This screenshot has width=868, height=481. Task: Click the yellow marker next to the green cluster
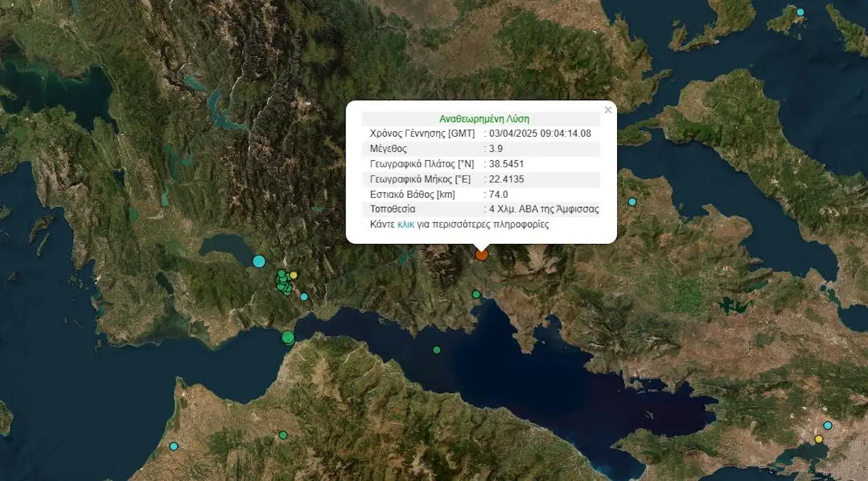293,275
